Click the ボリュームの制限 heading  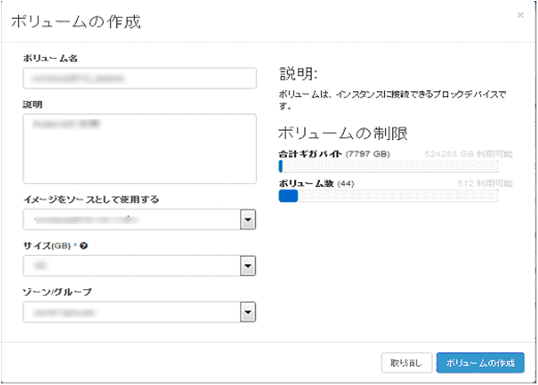pyautogui.click(x=343, y=133)
